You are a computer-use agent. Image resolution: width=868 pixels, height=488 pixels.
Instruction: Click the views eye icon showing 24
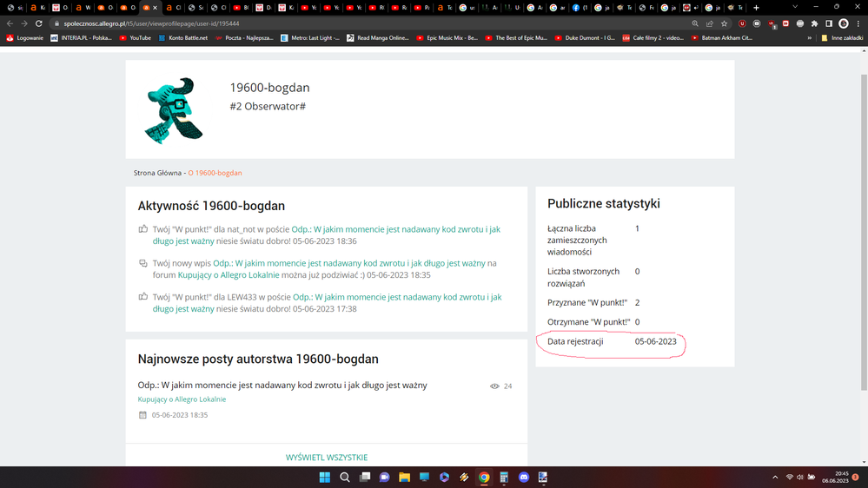(494, 386)
